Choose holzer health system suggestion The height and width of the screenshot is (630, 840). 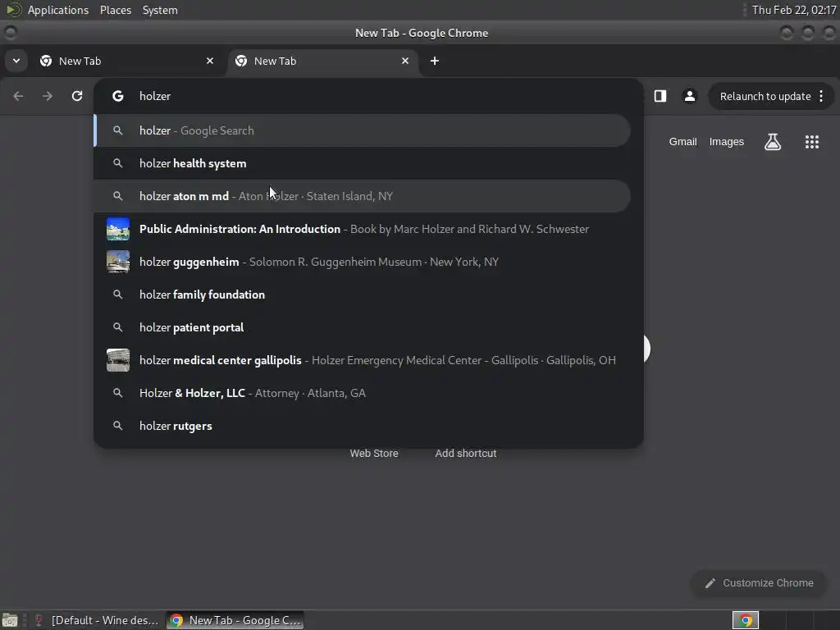coord(362,163)
